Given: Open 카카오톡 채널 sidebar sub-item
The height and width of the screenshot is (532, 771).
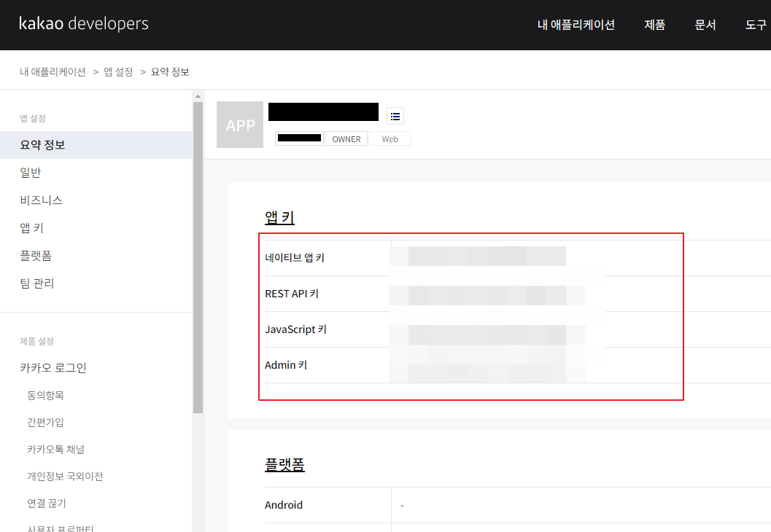Looking at the screenshot, I should [x=55, y=449].
